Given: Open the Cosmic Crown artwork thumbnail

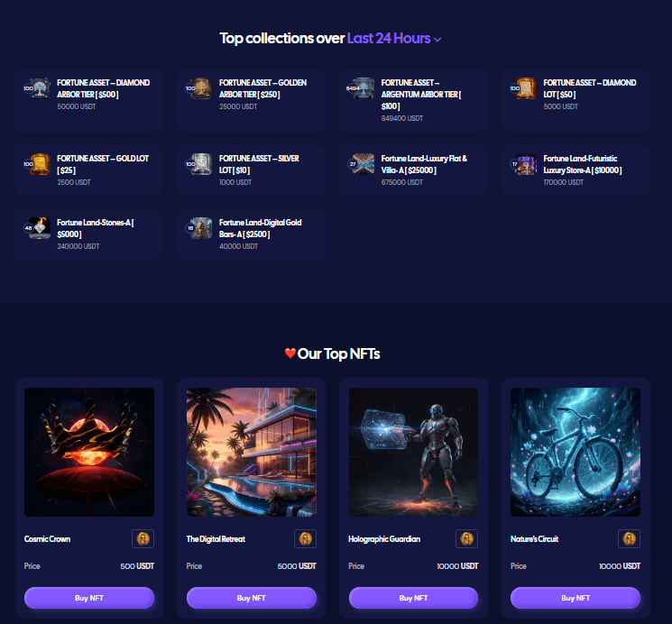Looking at the screenshot, I should tap(89, 452).
